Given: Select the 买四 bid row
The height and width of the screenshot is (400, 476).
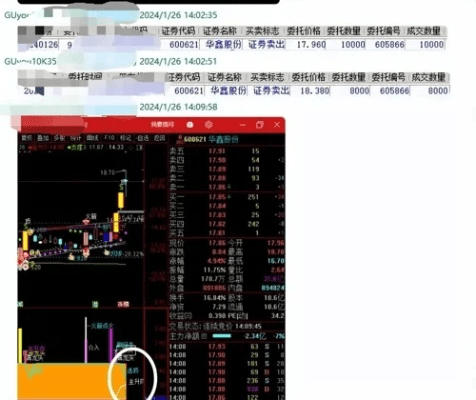Looking at the screenshot, I should pyautogui.click(x=227, y=224).
